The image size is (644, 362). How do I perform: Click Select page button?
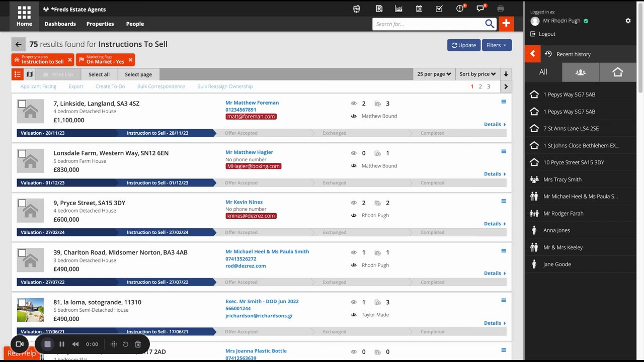138,74
